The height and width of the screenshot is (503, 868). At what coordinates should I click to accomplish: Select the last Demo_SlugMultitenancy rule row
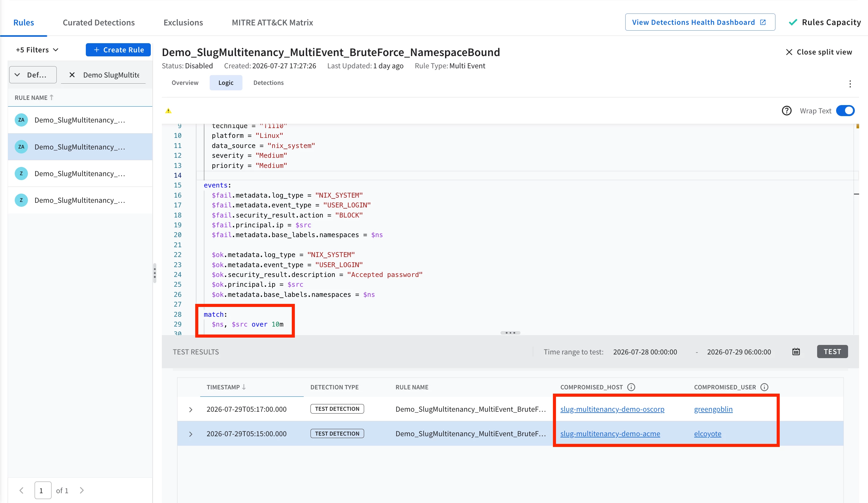pos(80,200)
